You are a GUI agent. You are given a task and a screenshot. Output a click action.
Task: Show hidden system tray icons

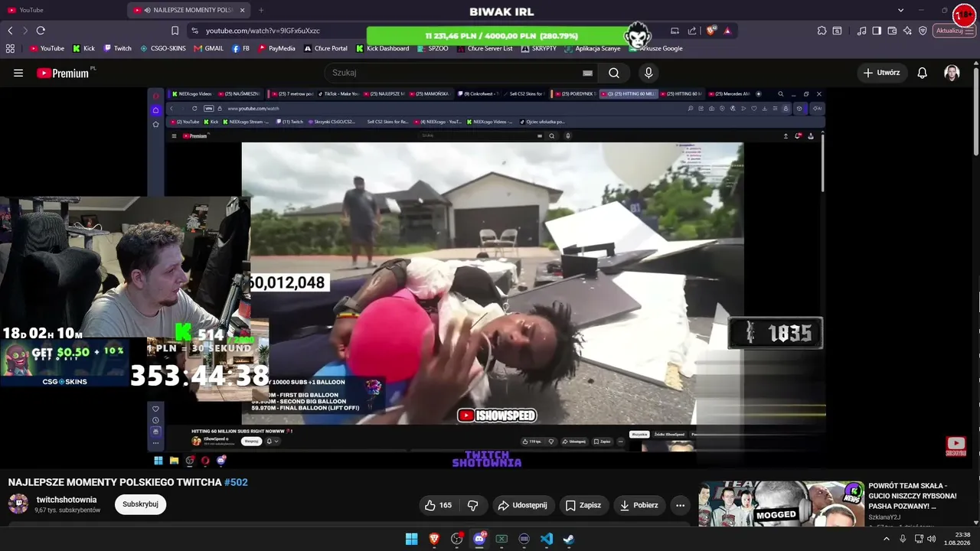coord(887,539)
